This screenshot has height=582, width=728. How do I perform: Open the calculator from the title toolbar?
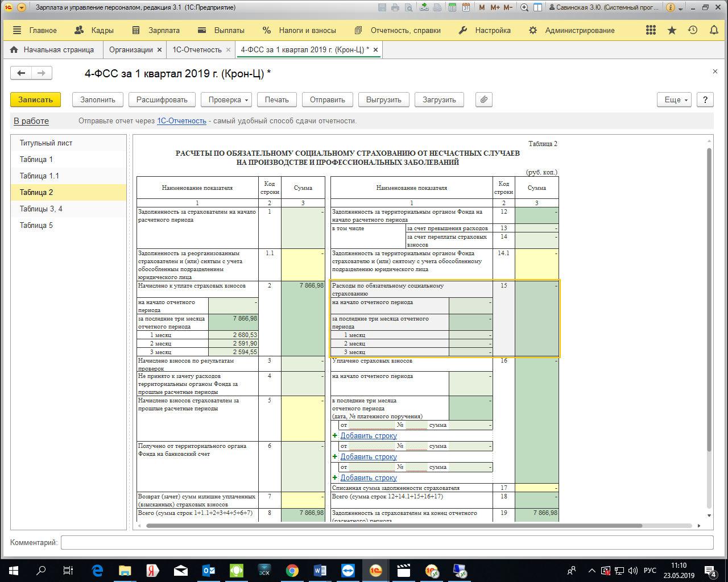(452, 7)
